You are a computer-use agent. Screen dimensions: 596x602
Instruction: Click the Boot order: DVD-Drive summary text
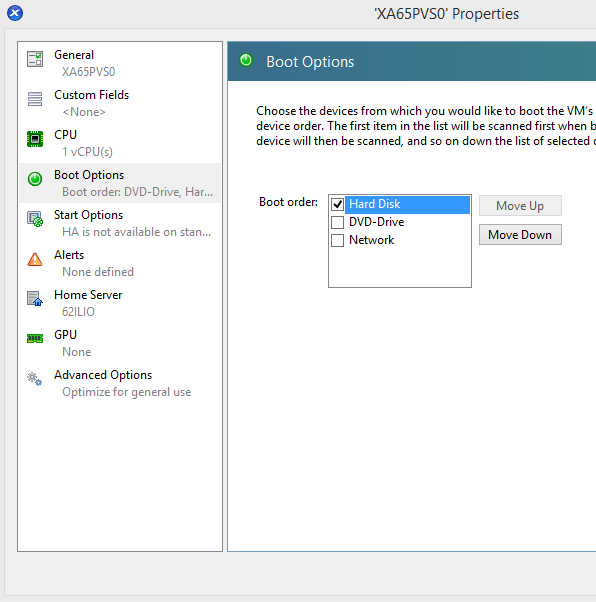click(x=137, y=192)
